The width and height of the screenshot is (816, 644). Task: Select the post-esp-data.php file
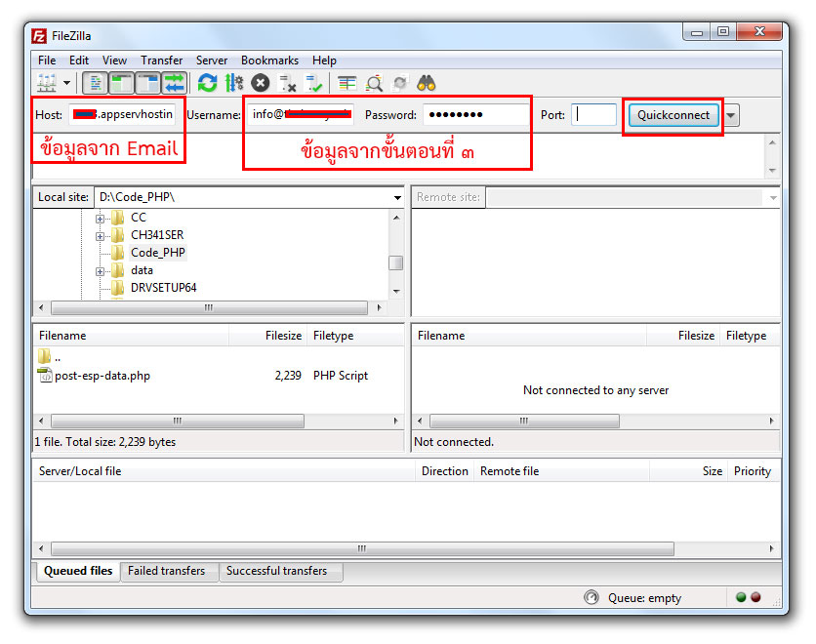pyautogui.click(x=102, y=376)
